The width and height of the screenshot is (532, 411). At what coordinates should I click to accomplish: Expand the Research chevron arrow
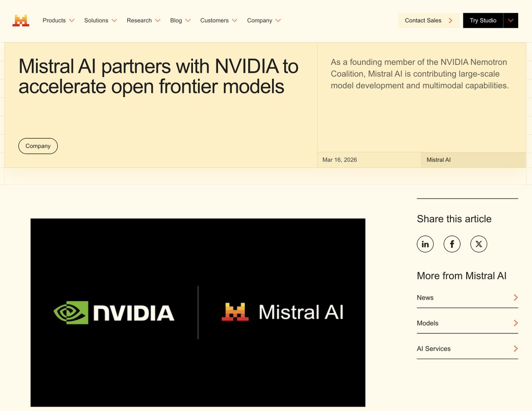click(158, 20)
